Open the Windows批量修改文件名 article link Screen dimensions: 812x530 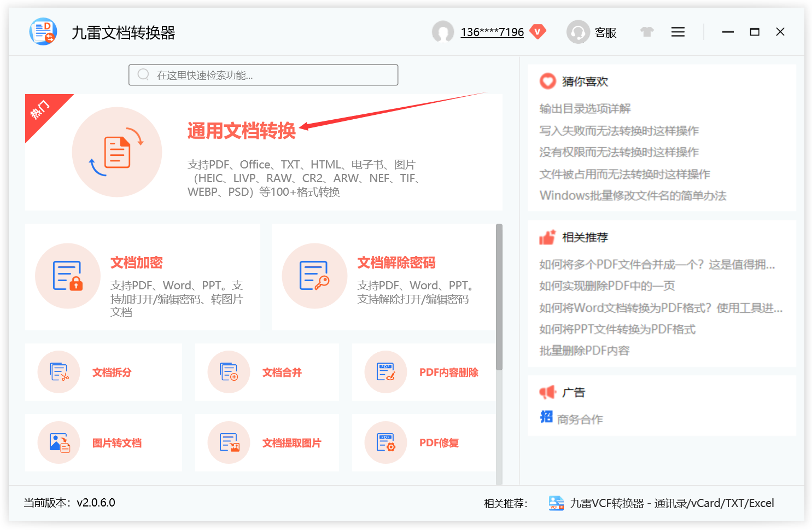tap(633, 196)
